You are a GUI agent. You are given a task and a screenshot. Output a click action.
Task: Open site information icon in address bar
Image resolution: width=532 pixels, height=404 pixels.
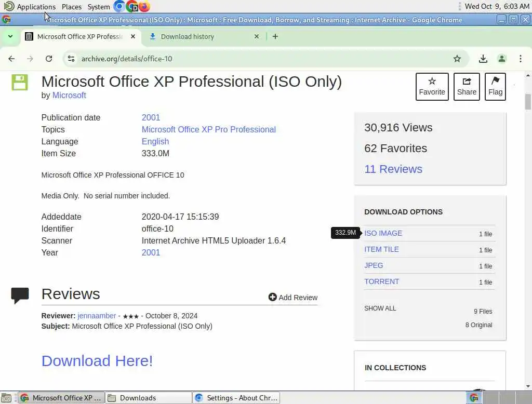(x=71, y=59)
